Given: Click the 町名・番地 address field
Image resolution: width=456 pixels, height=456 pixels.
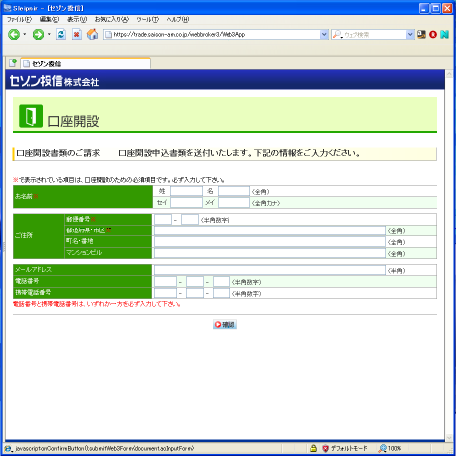Looking at the screenshot, I should click(x=270, y=242).
